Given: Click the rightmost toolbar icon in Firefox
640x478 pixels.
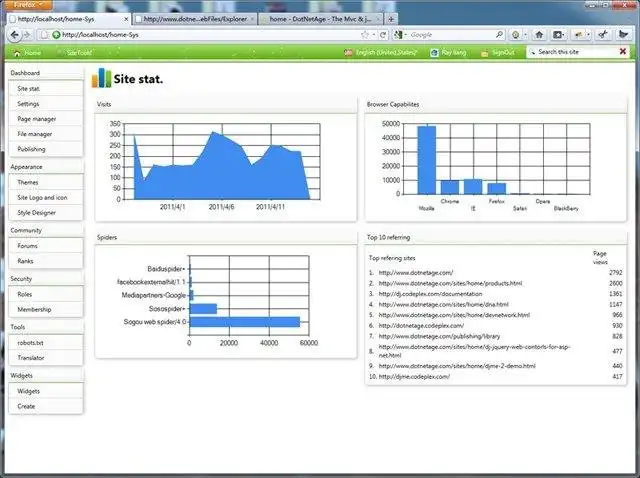Looking at the screenshot, I should click(x=623, y=35).
